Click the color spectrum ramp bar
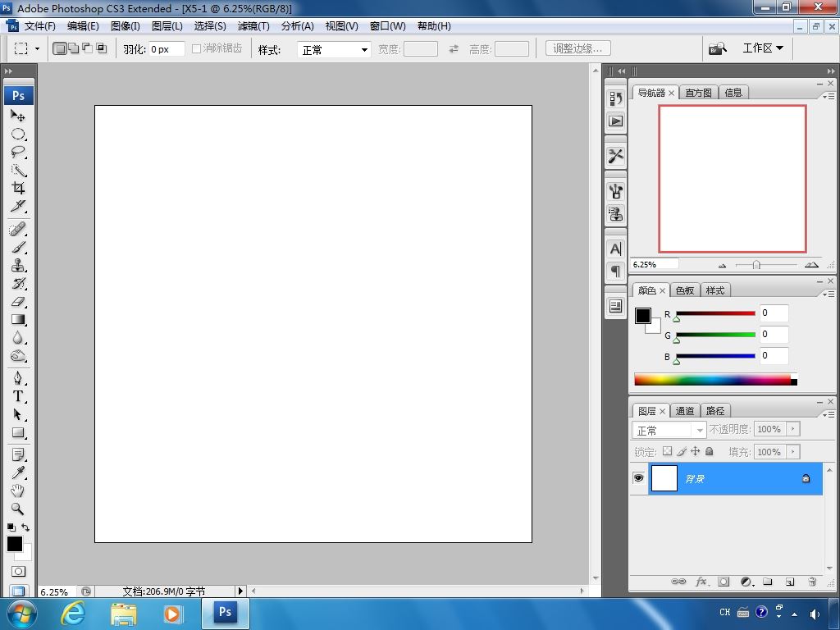Screen dimensions: 840x630 click(715, 380)
